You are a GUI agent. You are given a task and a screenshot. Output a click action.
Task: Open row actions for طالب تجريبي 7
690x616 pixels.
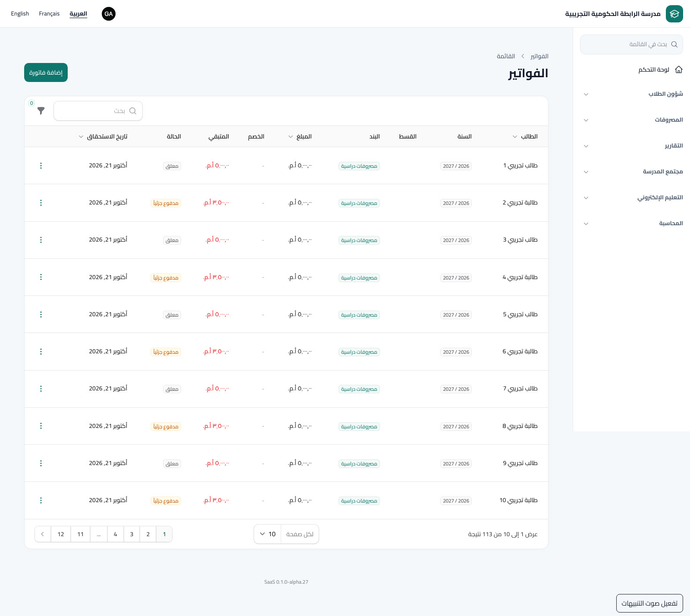click(x=41, y=389)
